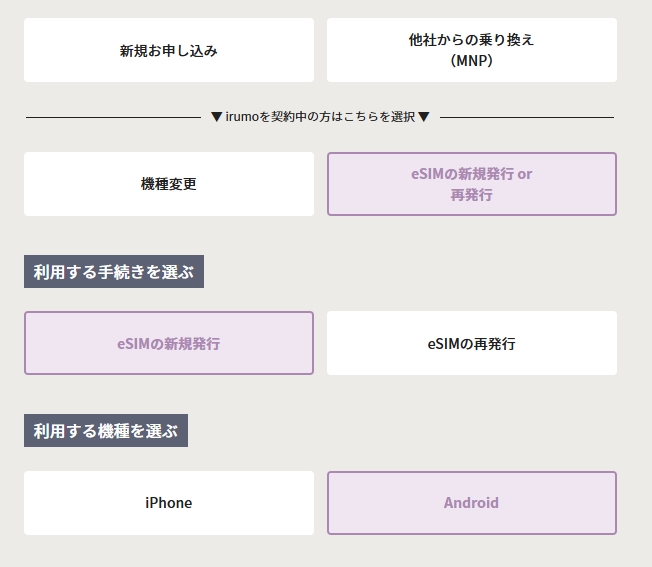This screenshot has width=652, height=567.
Task: Click the 利用する機種を選ぶ heading
Action: [106, 431]
